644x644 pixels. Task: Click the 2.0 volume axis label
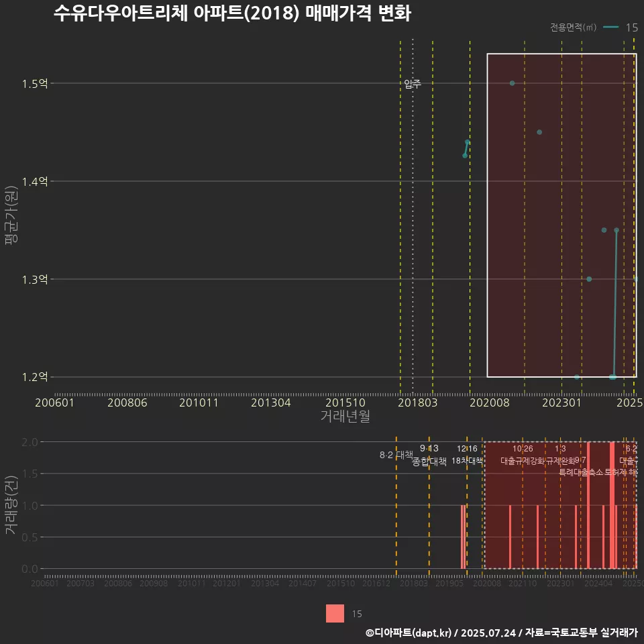(30, 442)
